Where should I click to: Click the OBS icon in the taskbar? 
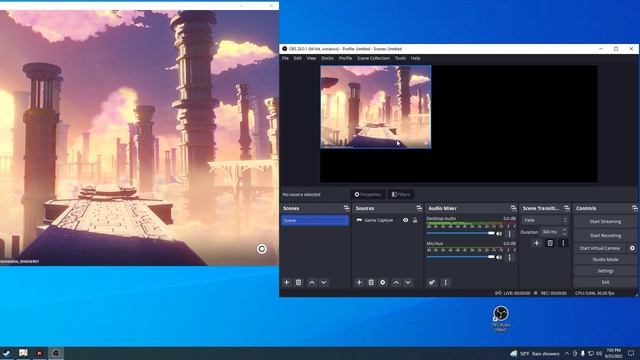(x=56, y=353)
